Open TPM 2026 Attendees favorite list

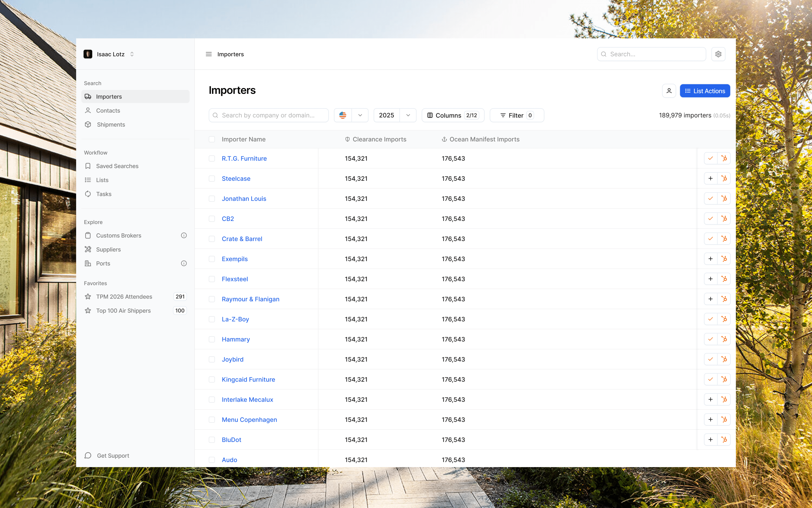(135, 297)
